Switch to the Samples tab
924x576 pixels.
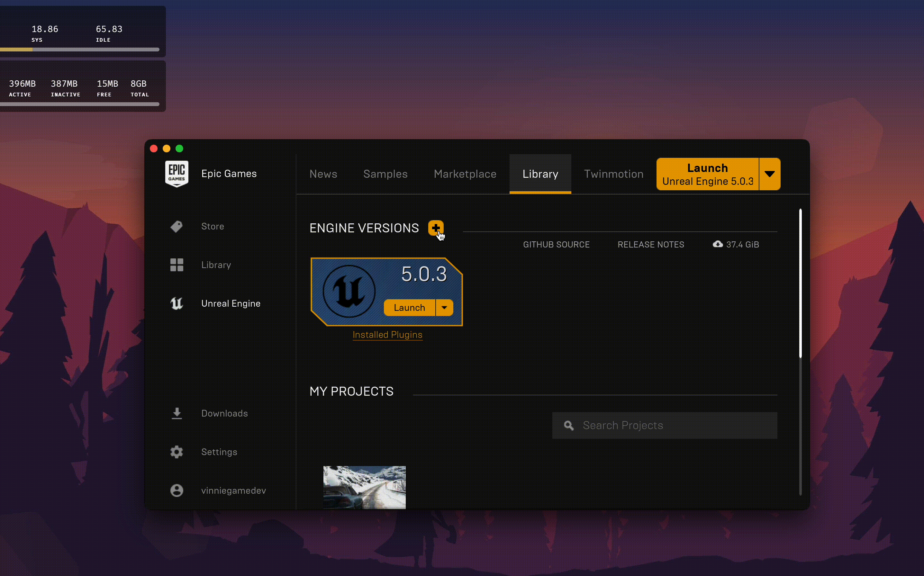tap(385, 174)
